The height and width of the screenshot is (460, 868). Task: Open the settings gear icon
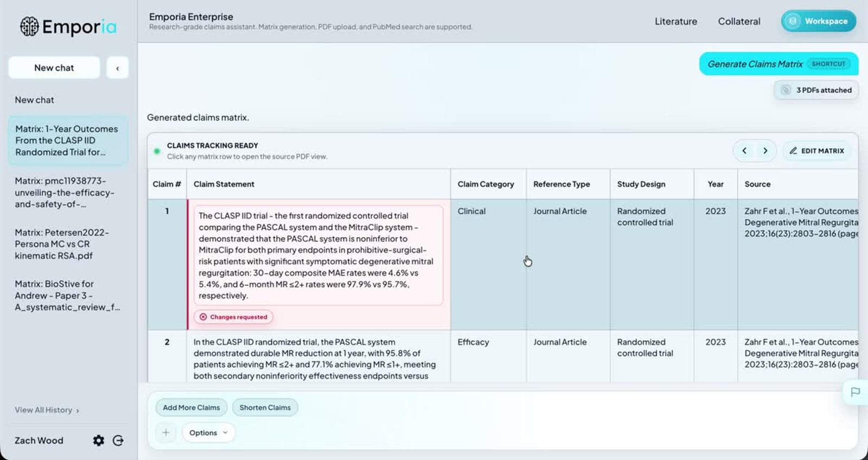(x=98, y=440)
